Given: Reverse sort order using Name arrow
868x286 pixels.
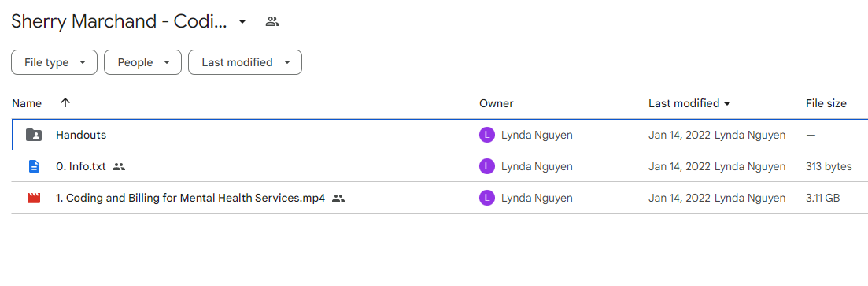Looking at the screenshot, I should (65, 103).
